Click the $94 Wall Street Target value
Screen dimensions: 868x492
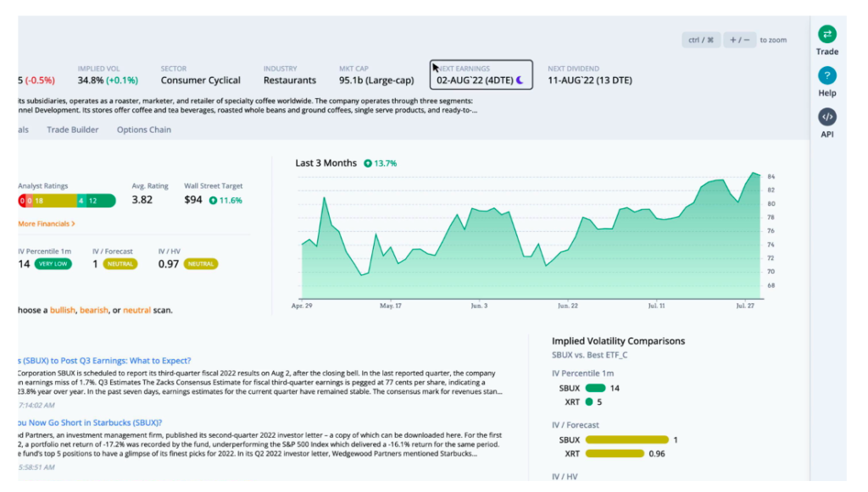[193, 200]
